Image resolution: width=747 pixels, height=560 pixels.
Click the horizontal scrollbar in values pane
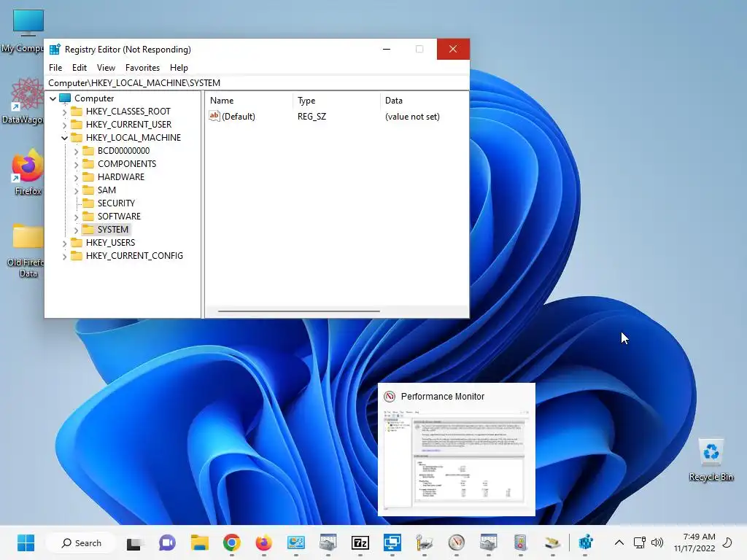coord(298,311)
